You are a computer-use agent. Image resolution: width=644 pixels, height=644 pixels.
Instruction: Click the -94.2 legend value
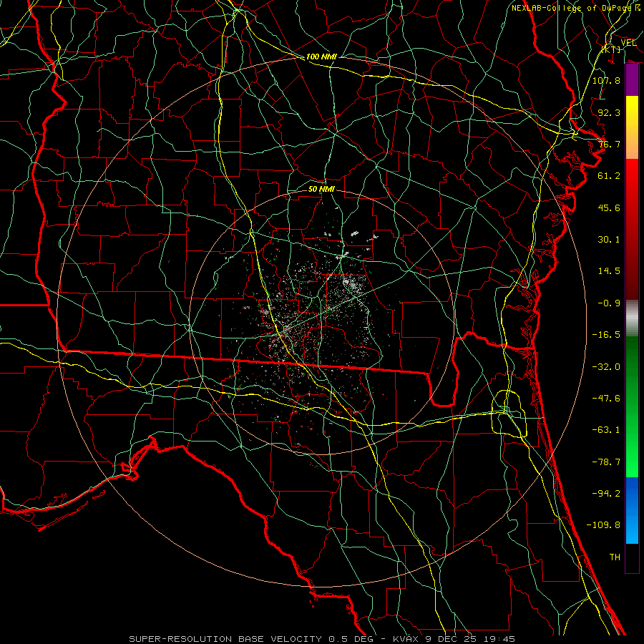(x=606, y=494)
